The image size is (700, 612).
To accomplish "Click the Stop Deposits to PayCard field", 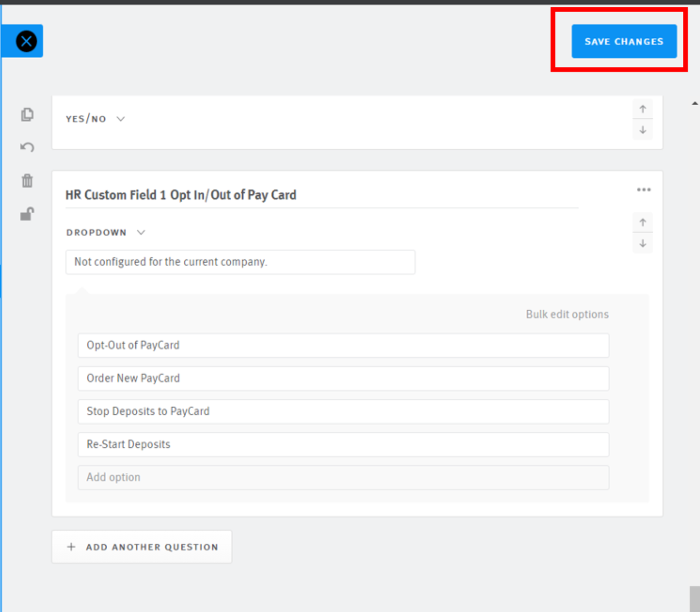I will (343, 412).
